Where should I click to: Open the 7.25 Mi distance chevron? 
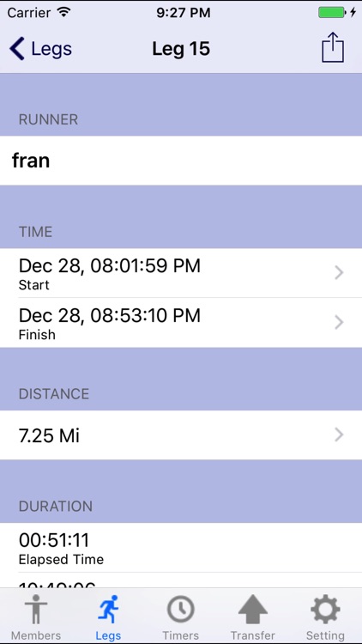[339, 434]
